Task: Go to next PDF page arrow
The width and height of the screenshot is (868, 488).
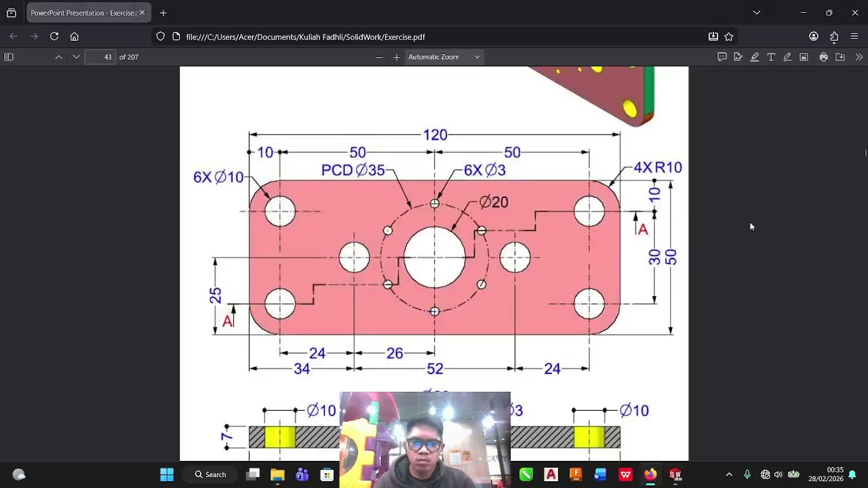Action: click(76, 57)
